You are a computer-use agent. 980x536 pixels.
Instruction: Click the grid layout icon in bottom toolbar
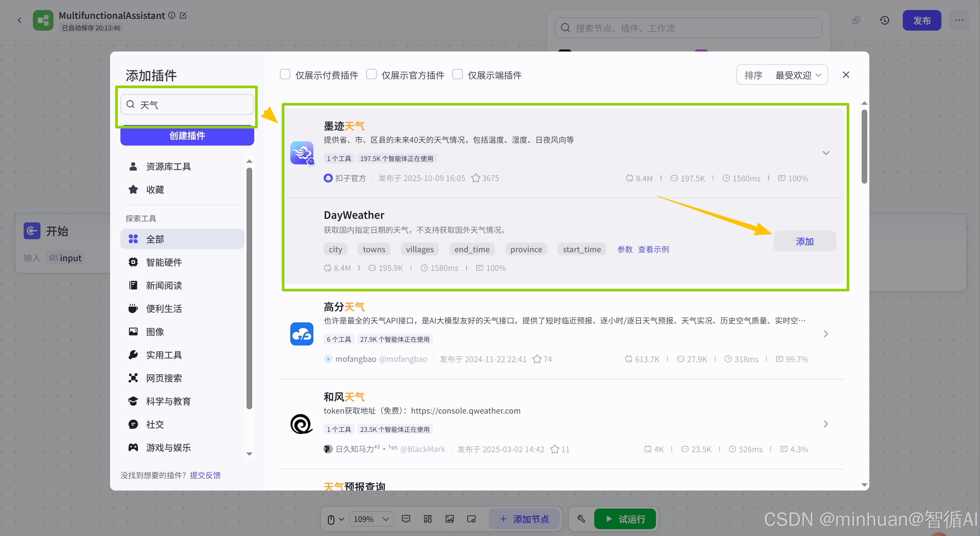click(428, 519)
